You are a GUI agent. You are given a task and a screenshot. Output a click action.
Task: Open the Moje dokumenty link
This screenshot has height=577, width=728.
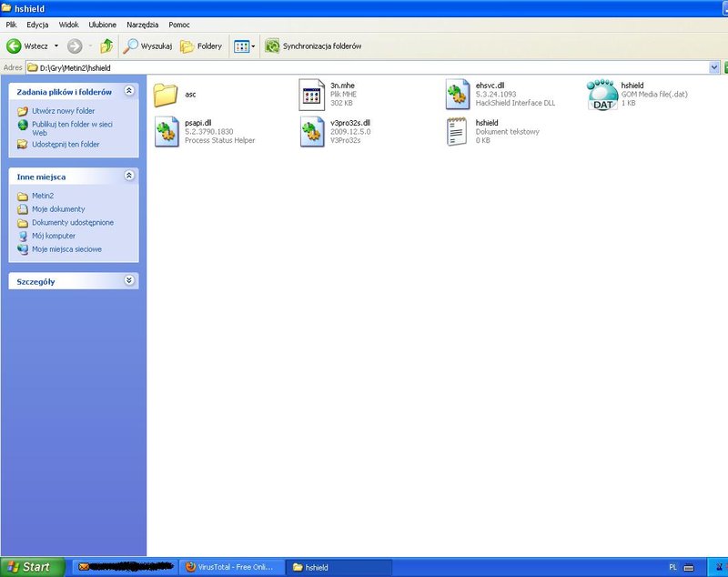tap(58, 209)
